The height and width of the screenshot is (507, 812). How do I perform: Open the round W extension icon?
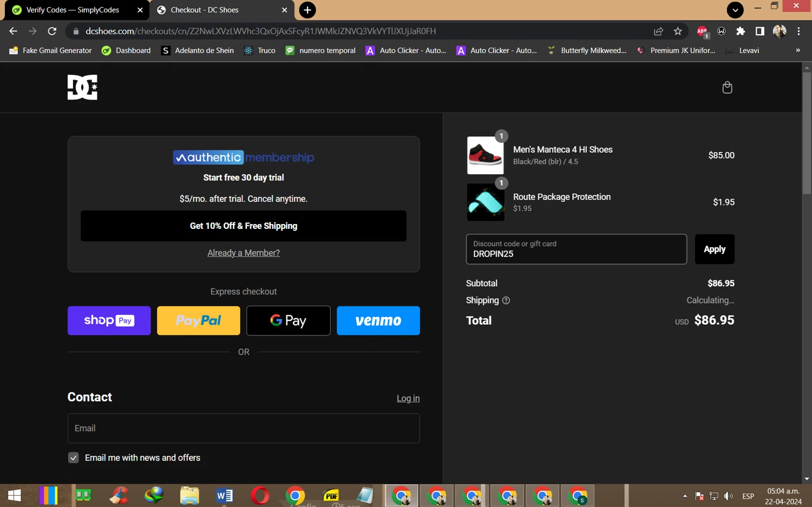pyautogui.click(x=721, y=31)
